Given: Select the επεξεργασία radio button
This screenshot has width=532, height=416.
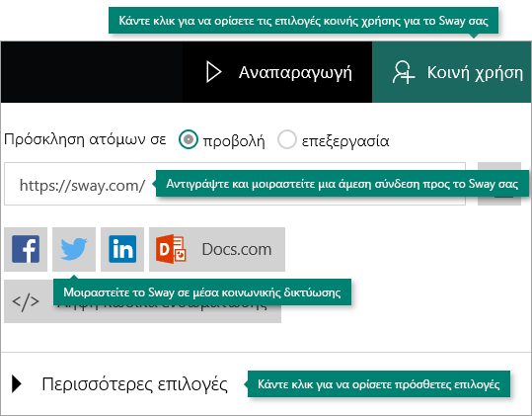Looking at the screenshot, I should tap(287, 139).
